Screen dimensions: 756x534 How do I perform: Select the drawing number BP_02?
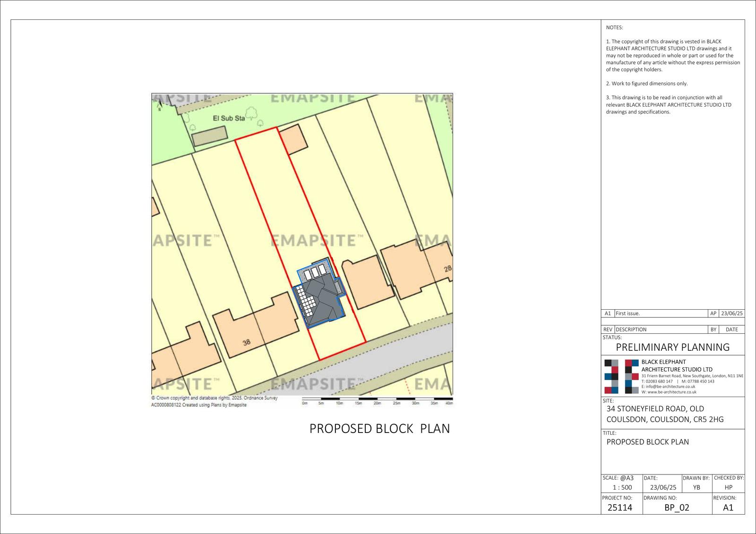677,508
